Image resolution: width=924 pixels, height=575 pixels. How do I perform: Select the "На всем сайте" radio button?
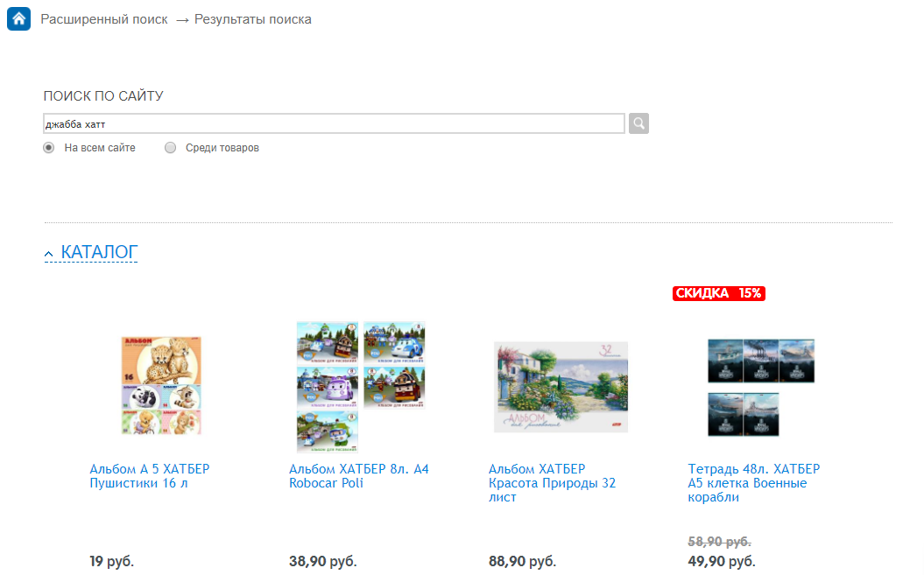tap(49, 147)
